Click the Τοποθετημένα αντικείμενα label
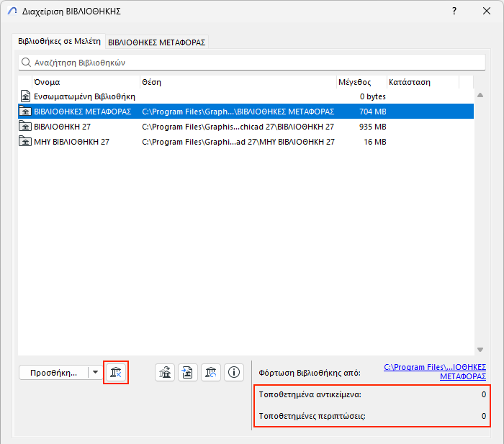Image resolution: width=504 pixels, height=444 pixels. pos(310,394)
